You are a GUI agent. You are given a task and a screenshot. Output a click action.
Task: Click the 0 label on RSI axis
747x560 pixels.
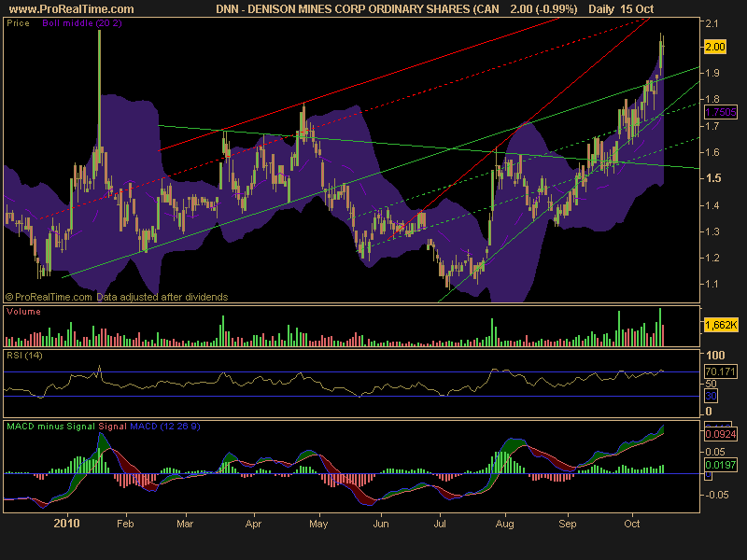click(x=709, y=411)
